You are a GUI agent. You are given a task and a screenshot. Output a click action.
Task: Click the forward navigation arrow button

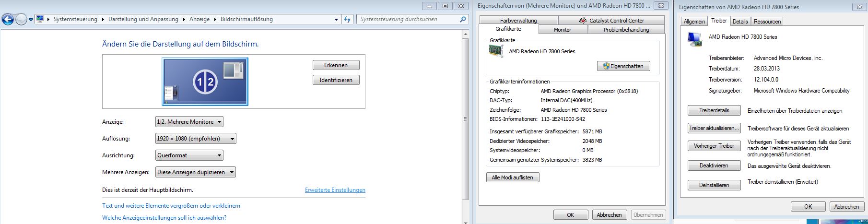[22, 20]
